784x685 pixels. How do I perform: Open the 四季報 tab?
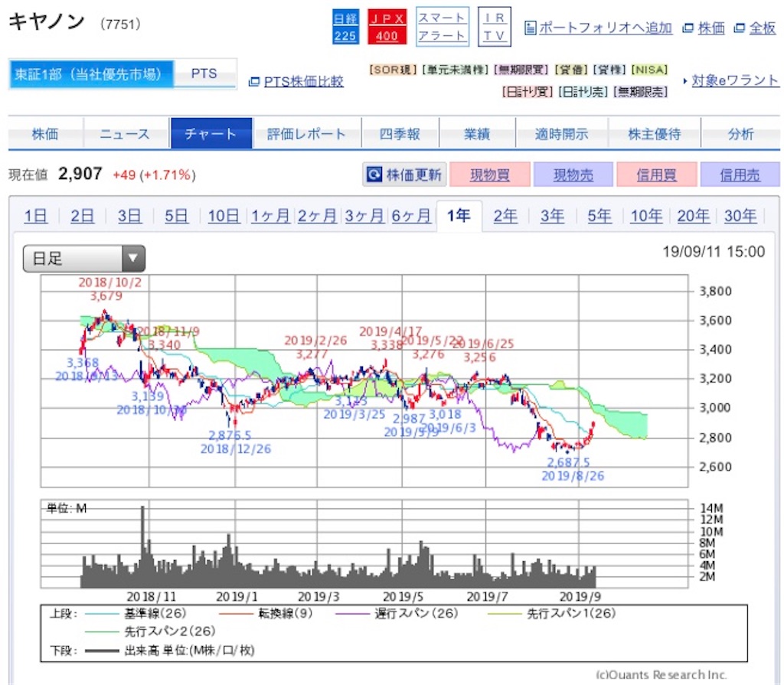400,133
